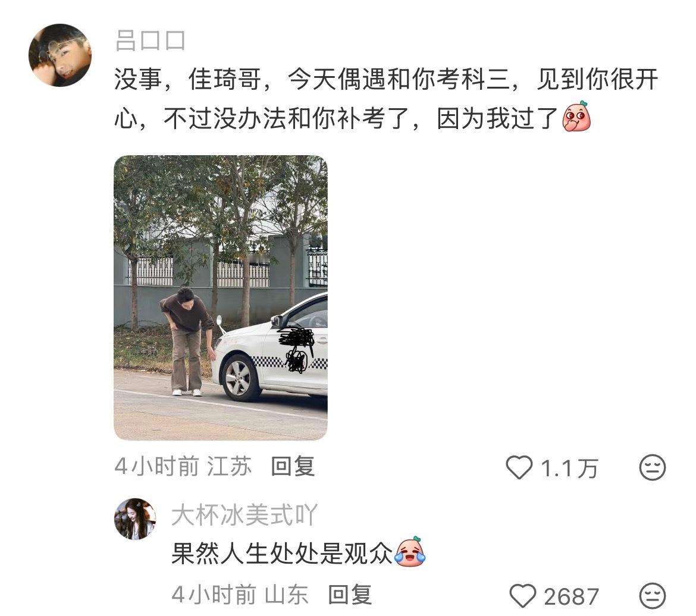Dislike the reply from 大杯冰美式吖

(652, 596)
